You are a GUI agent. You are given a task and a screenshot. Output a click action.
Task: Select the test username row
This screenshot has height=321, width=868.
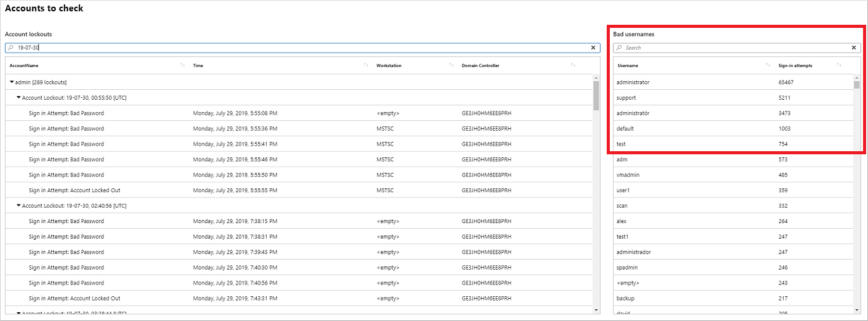tap(733, 144)
